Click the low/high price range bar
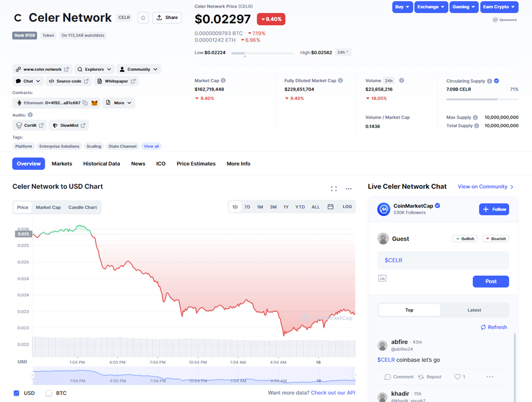Screen dimensions: 532x402 pyautogui.click(x=262, y=53)
